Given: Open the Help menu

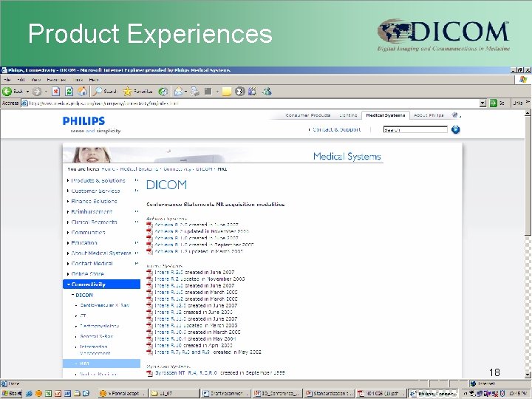Looking at the screenshot, I should click(x=94, y=80).
